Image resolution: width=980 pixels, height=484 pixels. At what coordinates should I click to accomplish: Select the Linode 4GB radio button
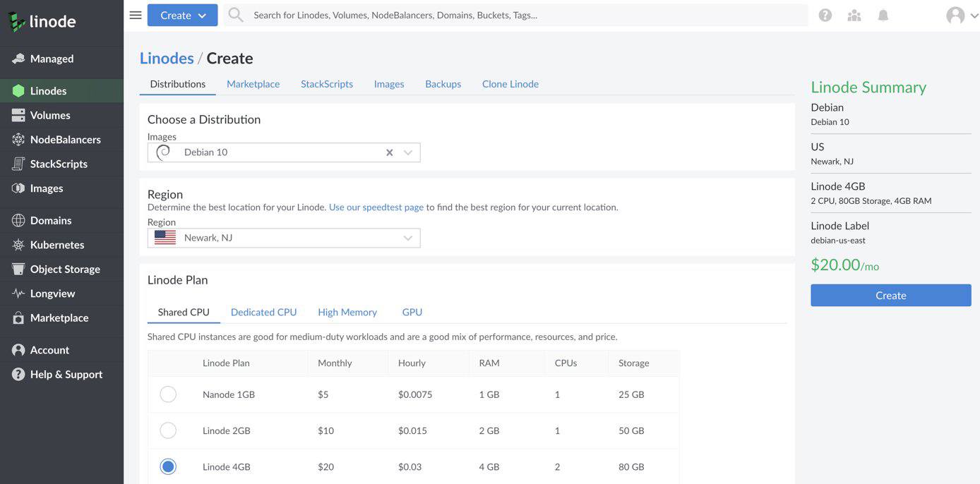(167, 466)
